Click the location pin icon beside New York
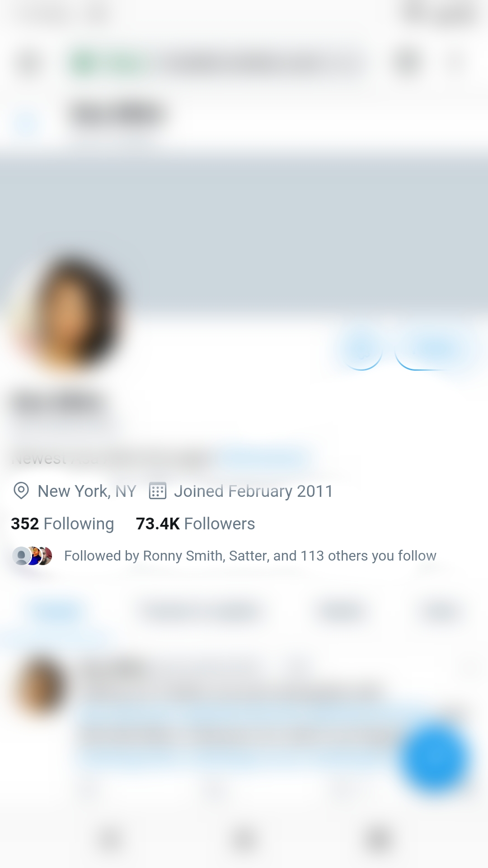Screen dimensions: 488x868 [x=21, y=491]
